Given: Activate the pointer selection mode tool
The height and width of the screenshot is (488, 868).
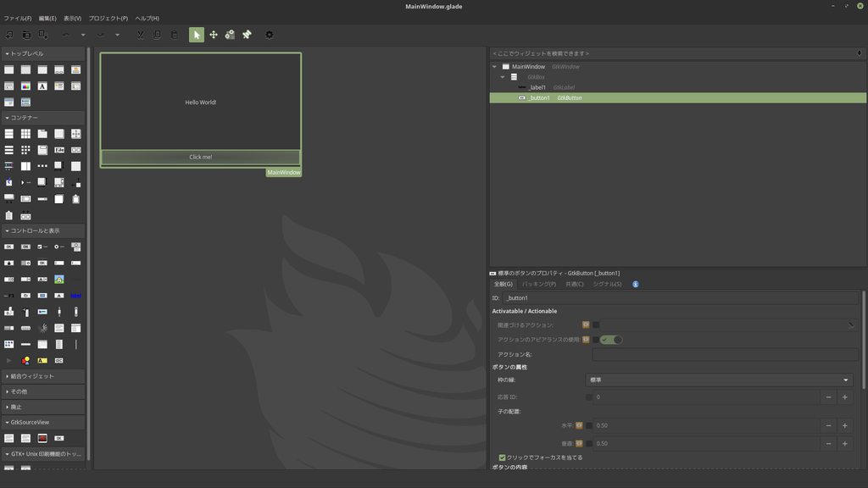Looking at the screenshot, I should coord(197,35).
